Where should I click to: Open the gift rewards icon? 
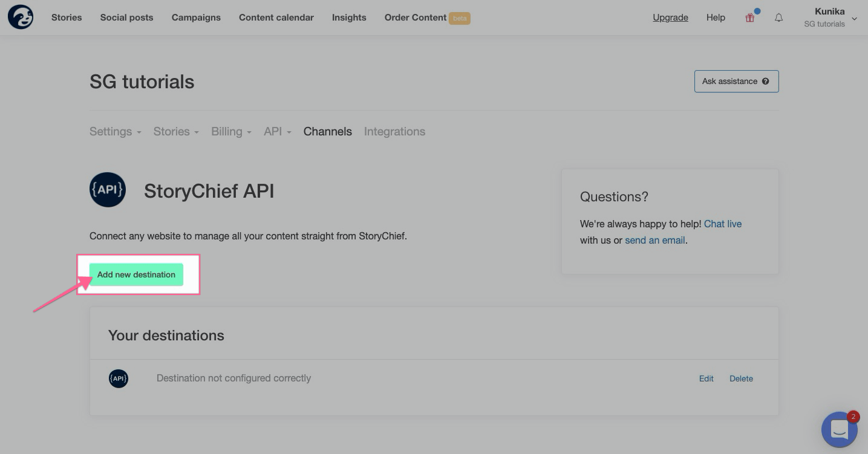point(750,18)
